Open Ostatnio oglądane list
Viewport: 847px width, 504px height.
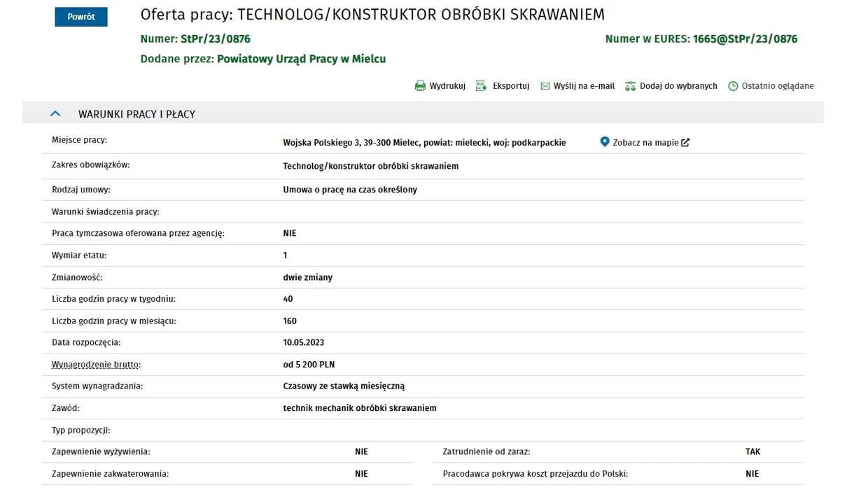click(778, 86)
